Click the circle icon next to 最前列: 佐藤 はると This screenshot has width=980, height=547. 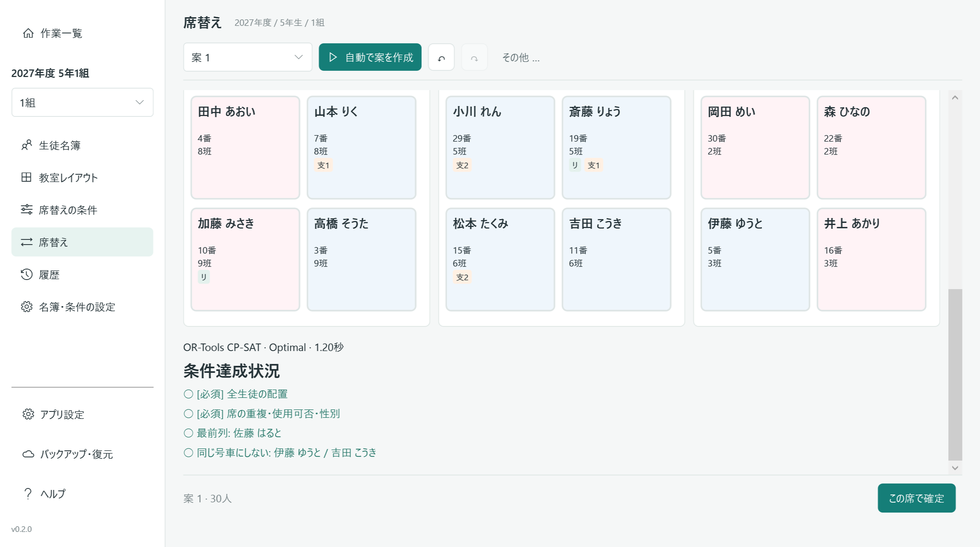188,433
